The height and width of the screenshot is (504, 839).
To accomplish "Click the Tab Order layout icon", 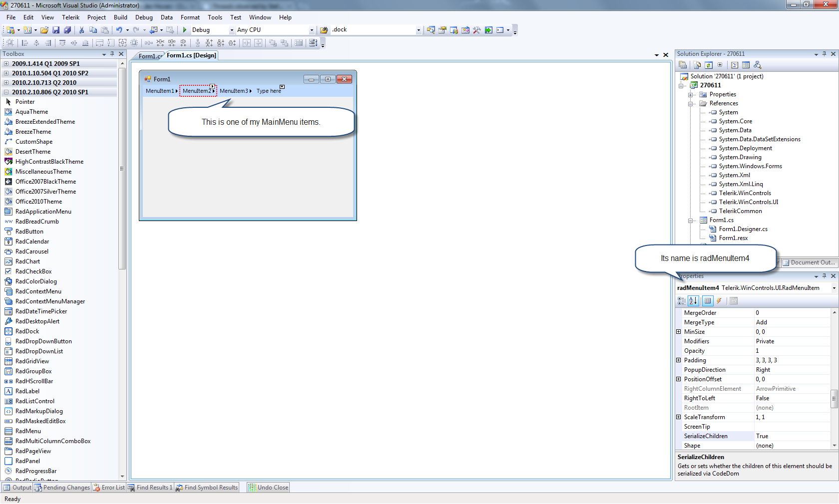I will point(313,43).
